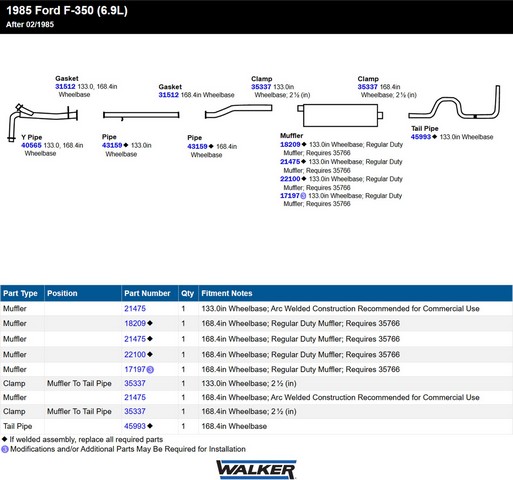The width and height of the screenshot is (513, 480).
Task: Click the diamond symbol beside table 45993
Action: point(150,426)
